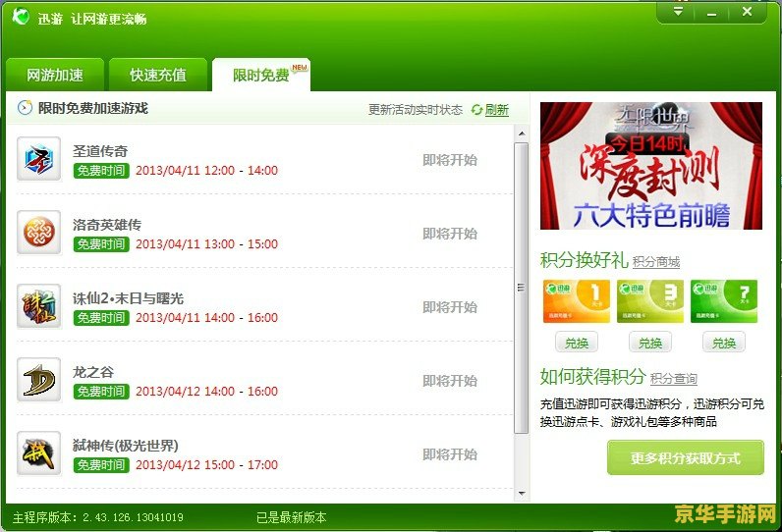Select the 限时免费 tab
Screen dimensions: 782x532
point(261,75)
